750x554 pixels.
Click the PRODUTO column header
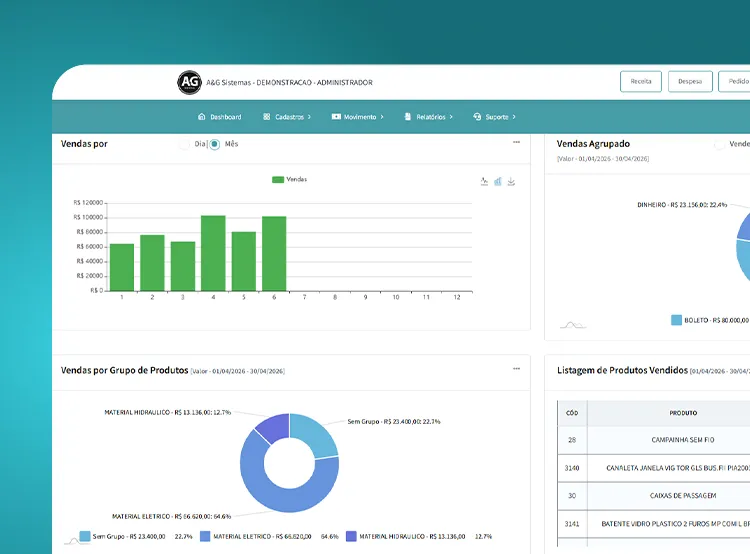(x=683, y=413)
